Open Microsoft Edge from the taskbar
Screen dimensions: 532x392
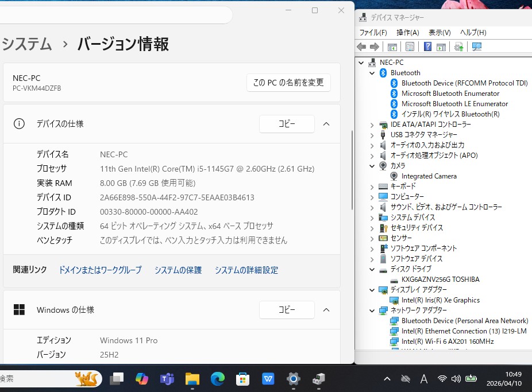tap(217, 379)
